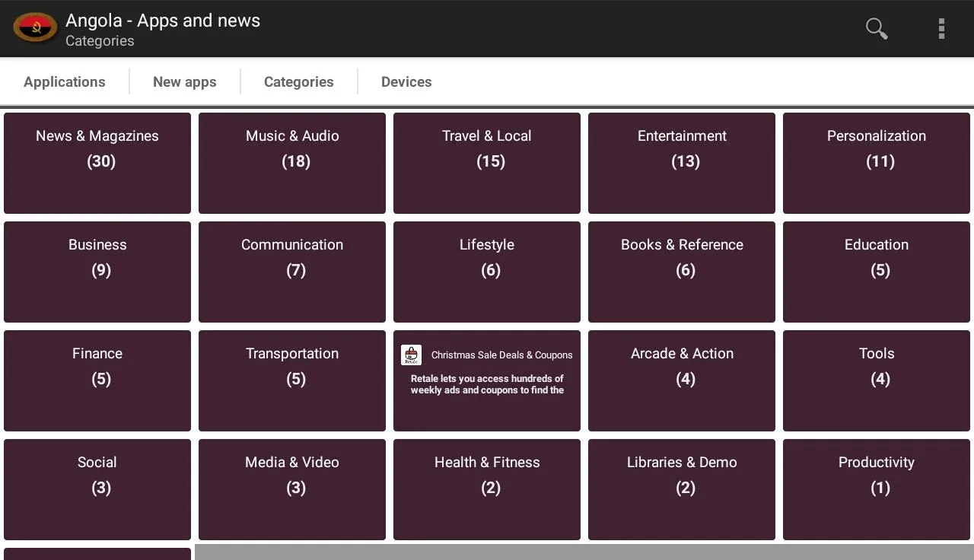The width and height of the screenshot is (974, 560).
Task: Select the Lifestyle category
Action: point(487,272)
